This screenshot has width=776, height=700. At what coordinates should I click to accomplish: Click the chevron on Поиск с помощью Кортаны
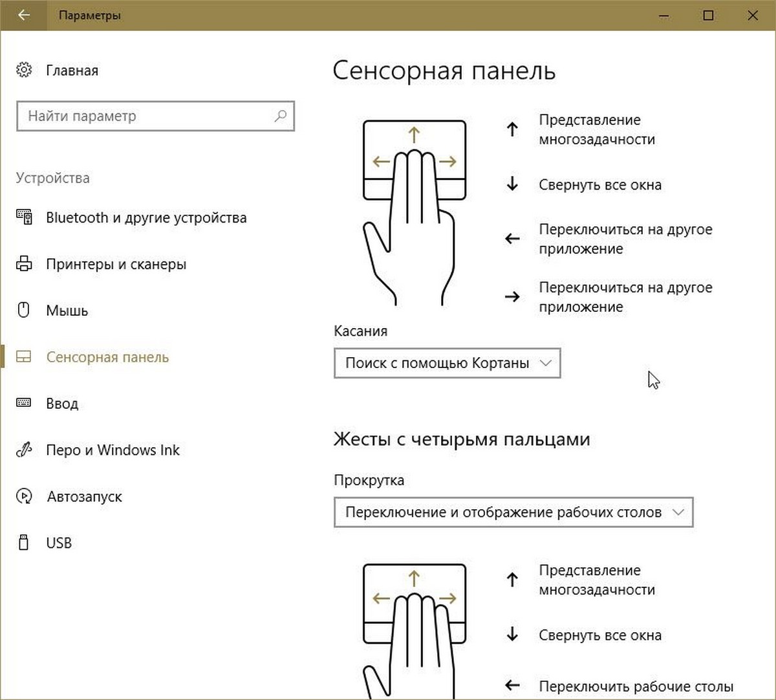point(545,363)
